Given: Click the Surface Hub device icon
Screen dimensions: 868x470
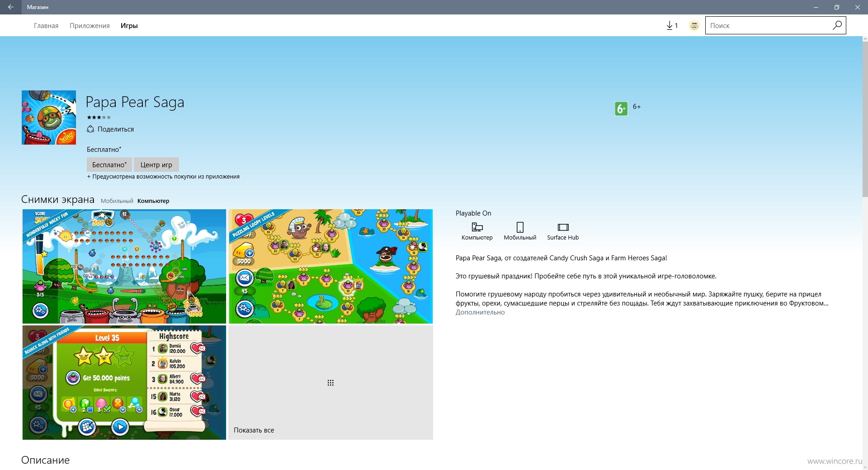Looking at the screenshot, I should (563, 227).
